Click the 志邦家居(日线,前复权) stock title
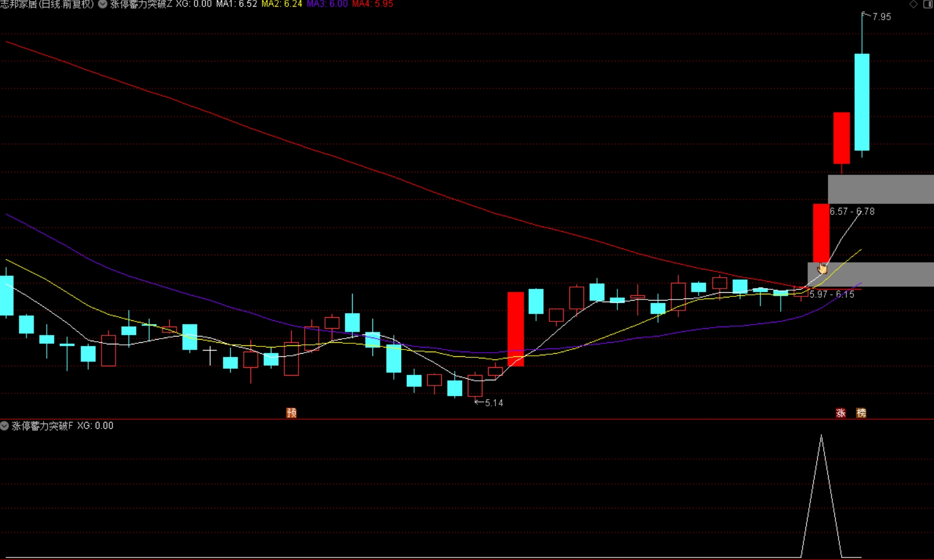 (47, 4)
